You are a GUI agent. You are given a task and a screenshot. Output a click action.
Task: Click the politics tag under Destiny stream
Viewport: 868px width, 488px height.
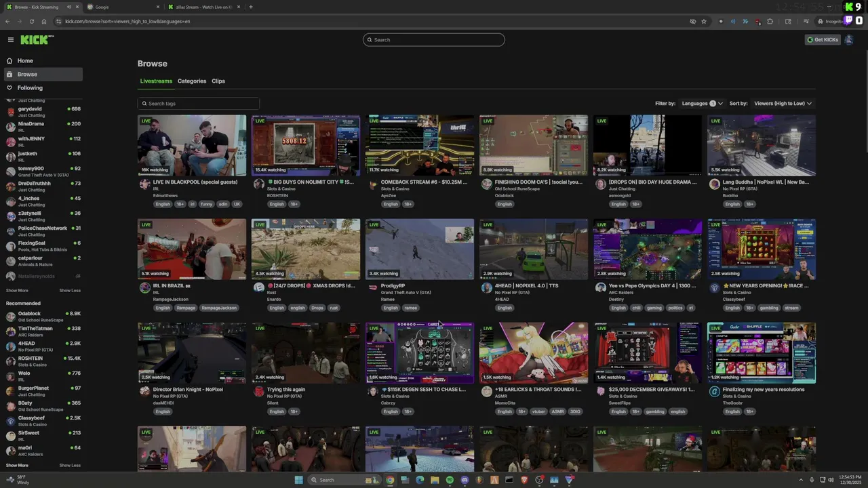675,308
